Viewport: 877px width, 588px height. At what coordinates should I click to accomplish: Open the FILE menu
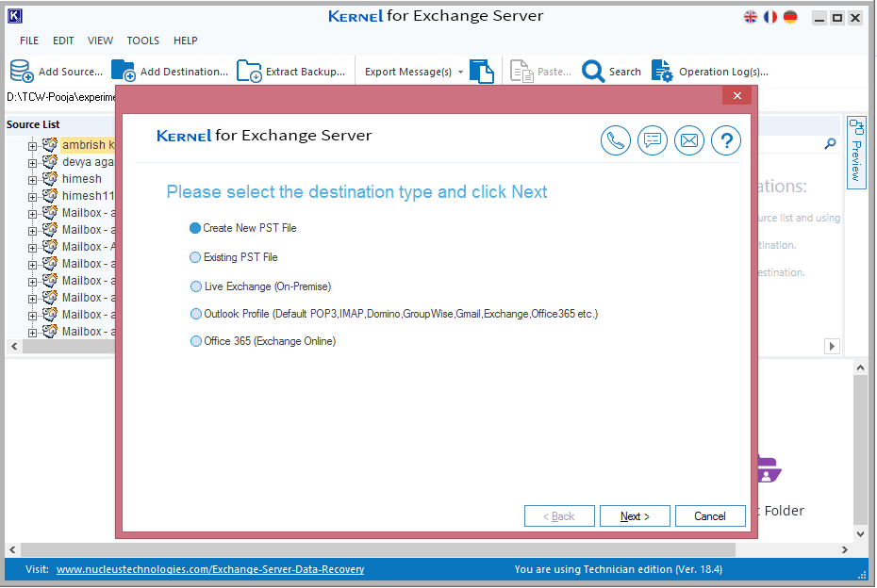[x=29, y=41]
